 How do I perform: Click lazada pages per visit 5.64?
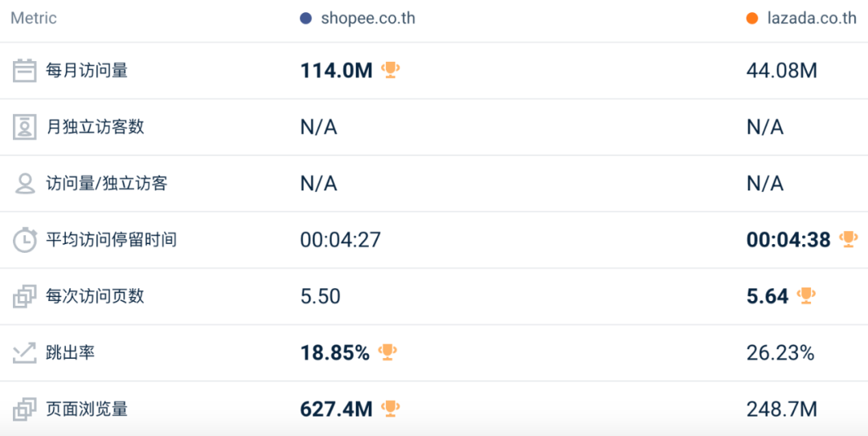pyautogui.click(x=768, y=297)
